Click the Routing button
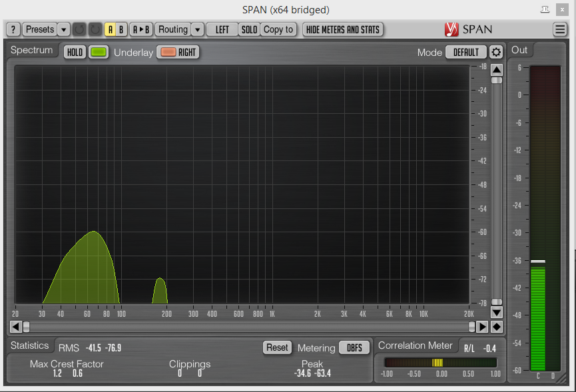Viewport: 576px width, 392px height. (173, 29)
